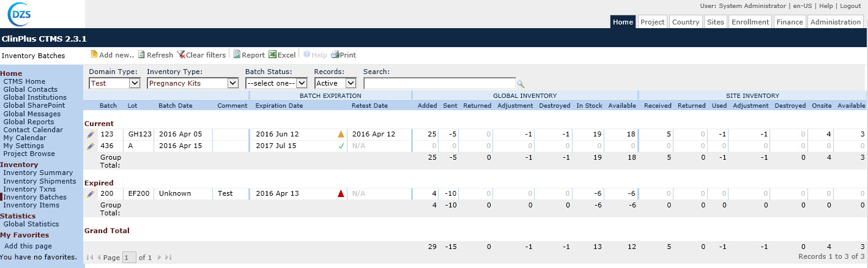
Task: Edit batch 123 with pencil icon
Action: 91,134
